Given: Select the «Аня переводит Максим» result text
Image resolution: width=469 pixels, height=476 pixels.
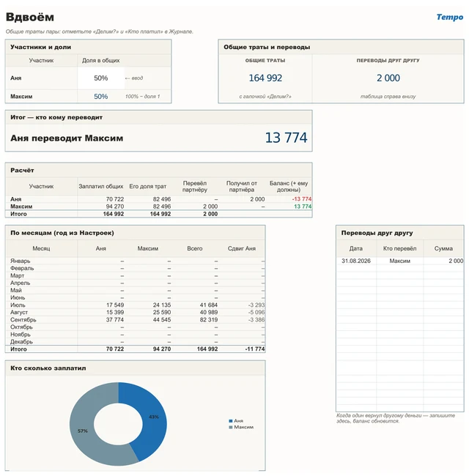Looking at the screenshot, I should coord(67,138).
